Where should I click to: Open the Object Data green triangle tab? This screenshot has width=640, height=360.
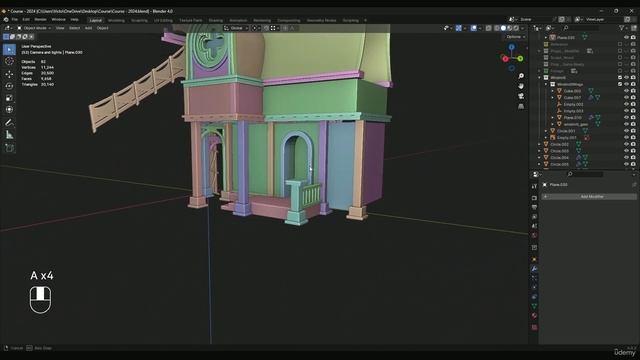(534, 307)
